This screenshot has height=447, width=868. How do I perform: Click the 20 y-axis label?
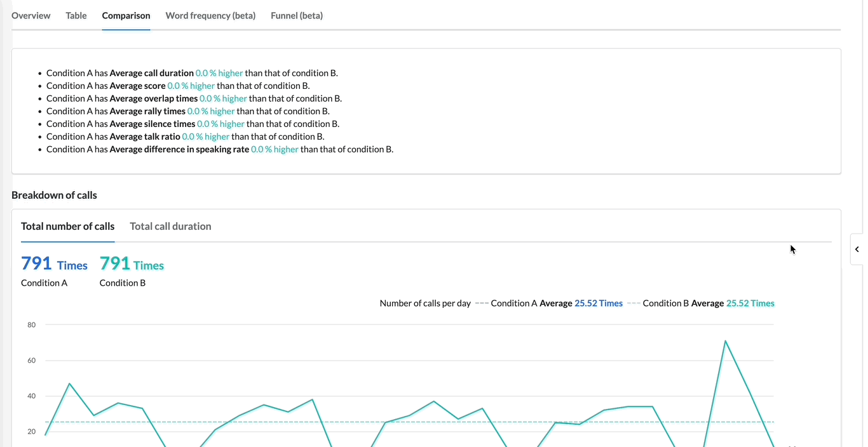click(31, 432)
